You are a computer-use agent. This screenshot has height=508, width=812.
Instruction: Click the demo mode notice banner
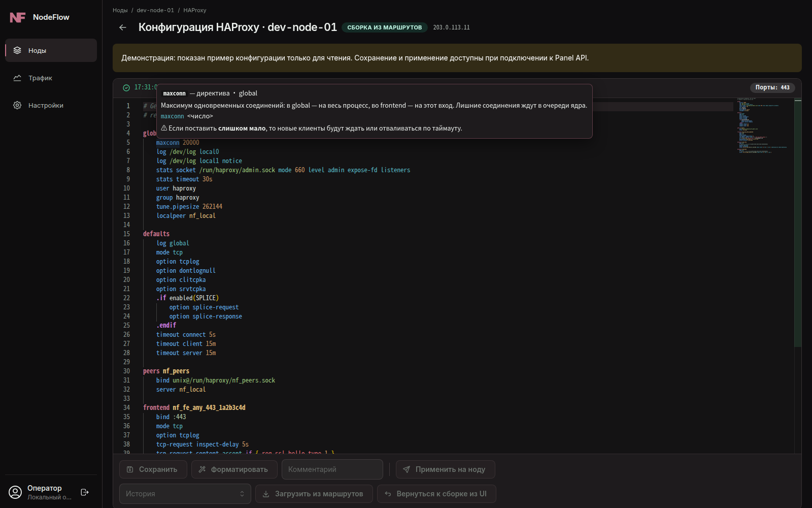point(457,58)
